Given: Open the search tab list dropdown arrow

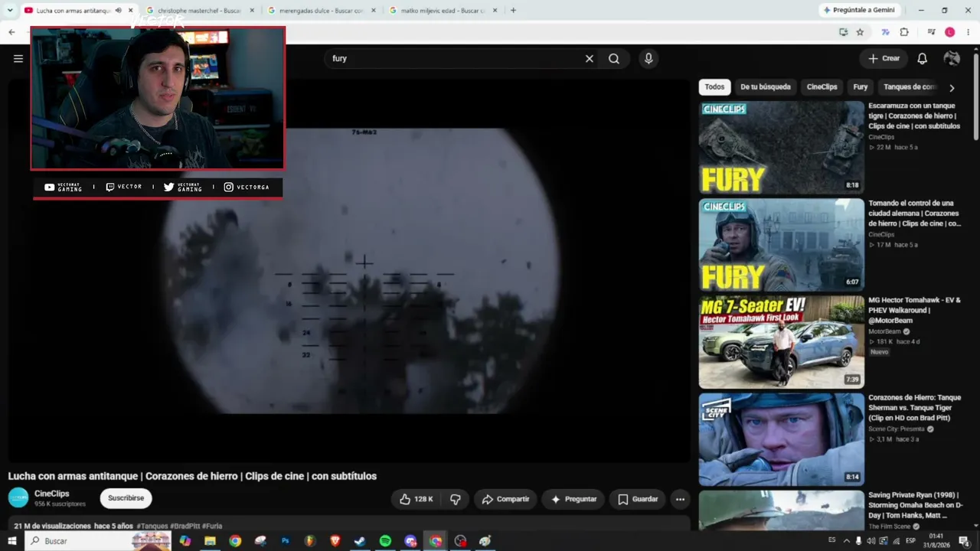Looking at the screenshot, I should 10,11.
